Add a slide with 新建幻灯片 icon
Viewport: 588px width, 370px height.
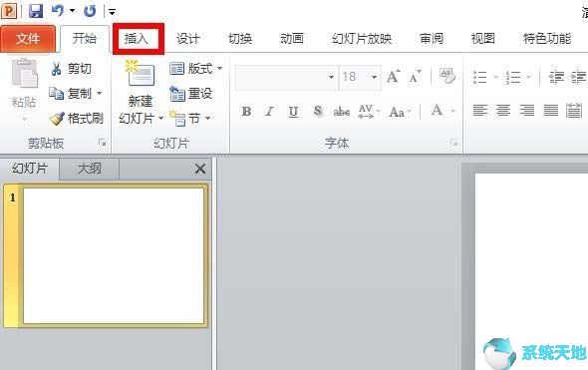[140, 74]
